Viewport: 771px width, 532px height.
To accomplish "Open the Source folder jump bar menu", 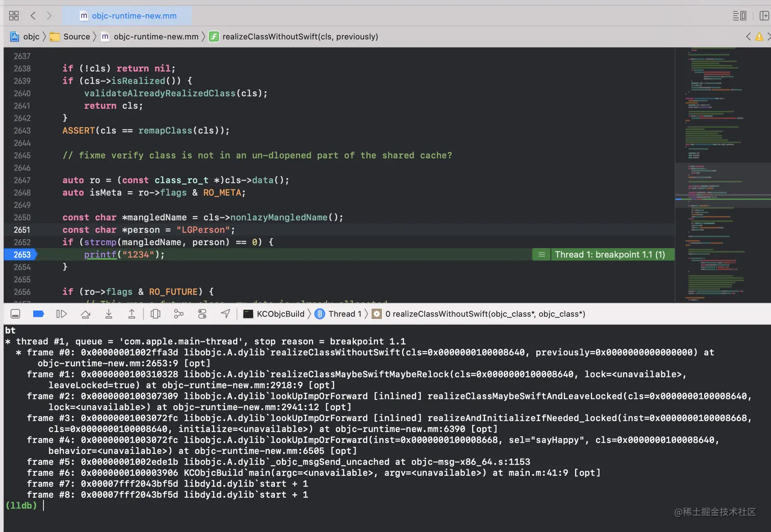I will pos(76,37).
